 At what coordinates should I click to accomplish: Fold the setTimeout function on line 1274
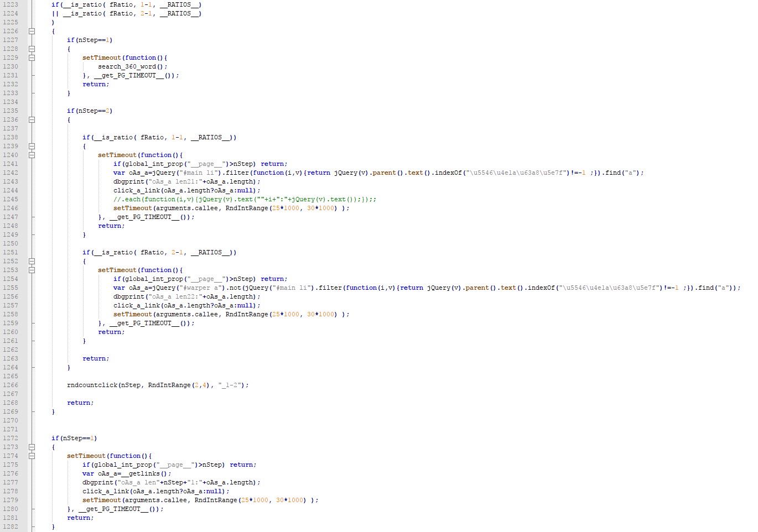coord(32,456)
